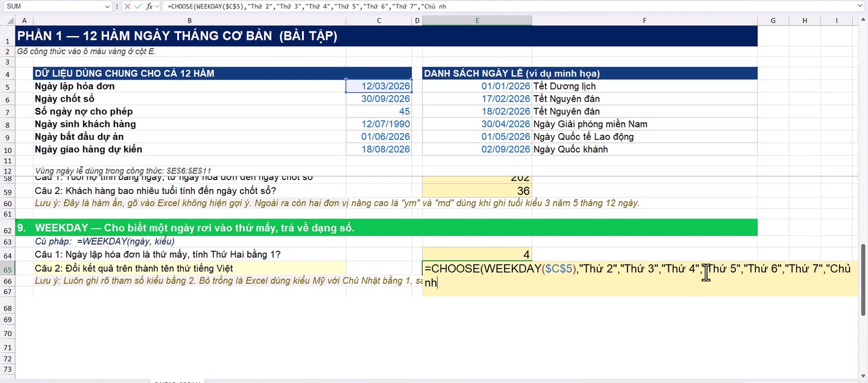Click the green '9. WEEKDAY' section header

pyautogui.click(x=386, y=228)
